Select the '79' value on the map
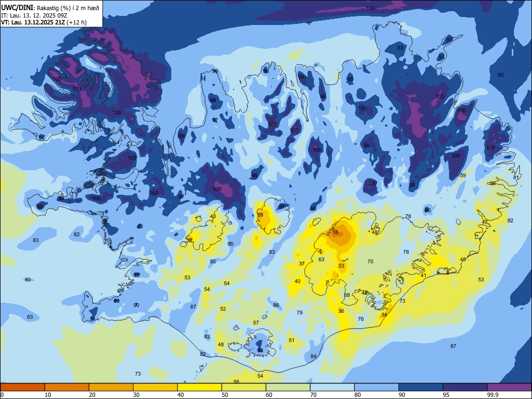Image resolution: width=532 pixels, height=399 pixels. coord(300,312)
